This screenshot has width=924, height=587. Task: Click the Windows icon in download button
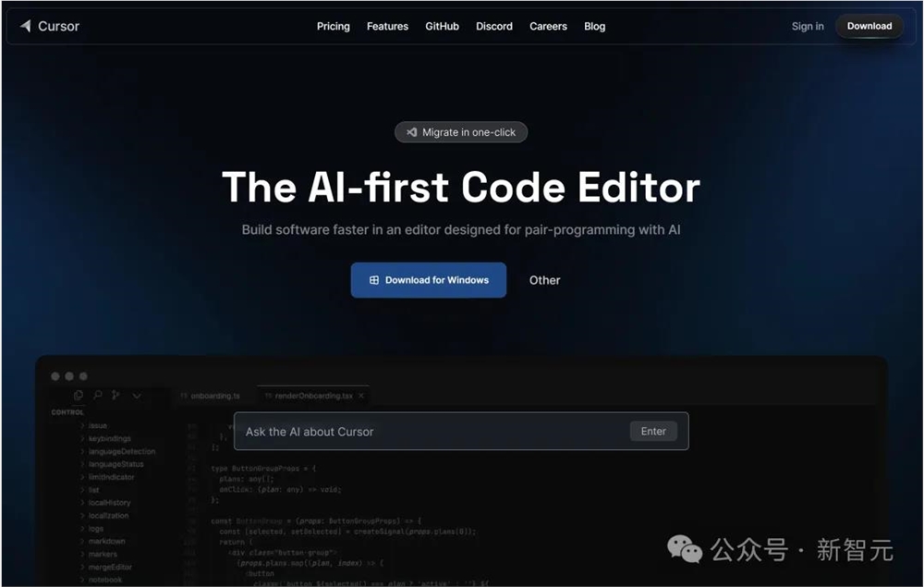click(x=373, y=280)
